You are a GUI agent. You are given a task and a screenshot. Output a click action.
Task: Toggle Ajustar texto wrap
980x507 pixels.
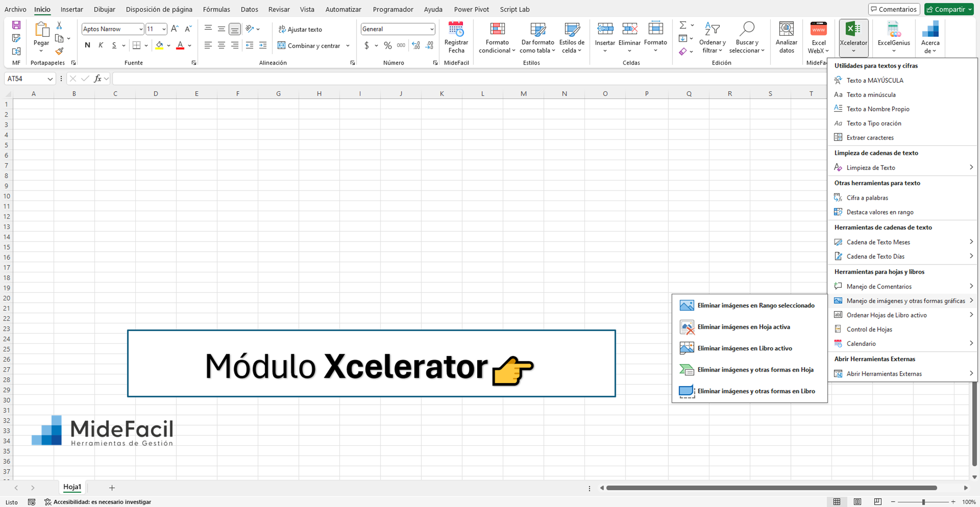(300, 29)
